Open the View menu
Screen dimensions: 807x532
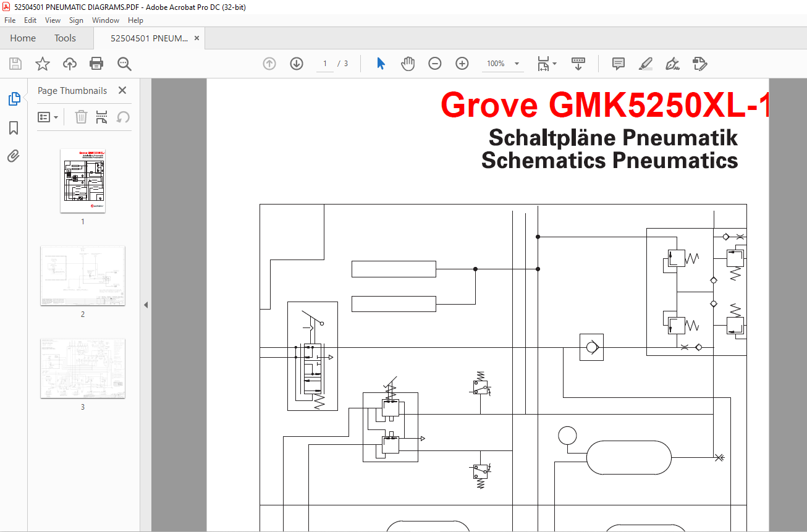tap(53, 20)
